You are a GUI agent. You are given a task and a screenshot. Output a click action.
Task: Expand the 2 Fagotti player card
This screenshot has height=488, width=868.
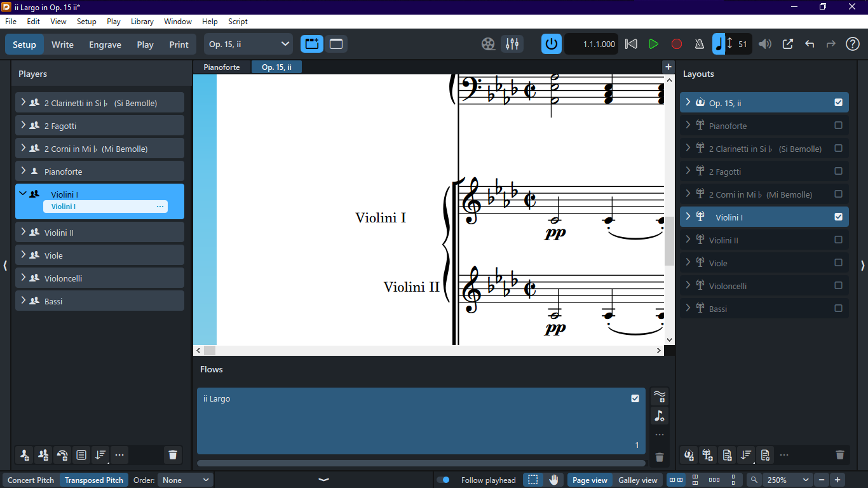(24, 125)
